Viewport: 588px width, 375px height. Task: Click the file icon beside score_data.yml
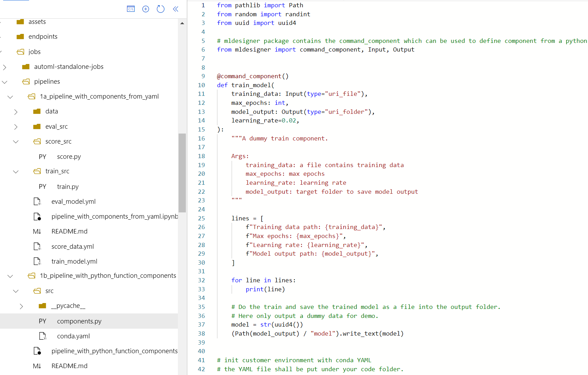pyautogui.click(x=37, y=247)
